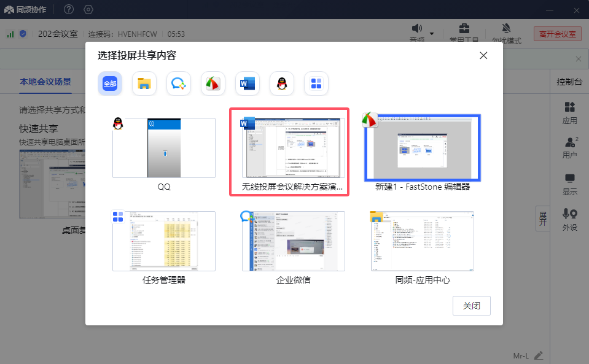The image size is (589, 364).
Task: Expand the 音频 audio dropdown arrow
Action: coord(432,33)
